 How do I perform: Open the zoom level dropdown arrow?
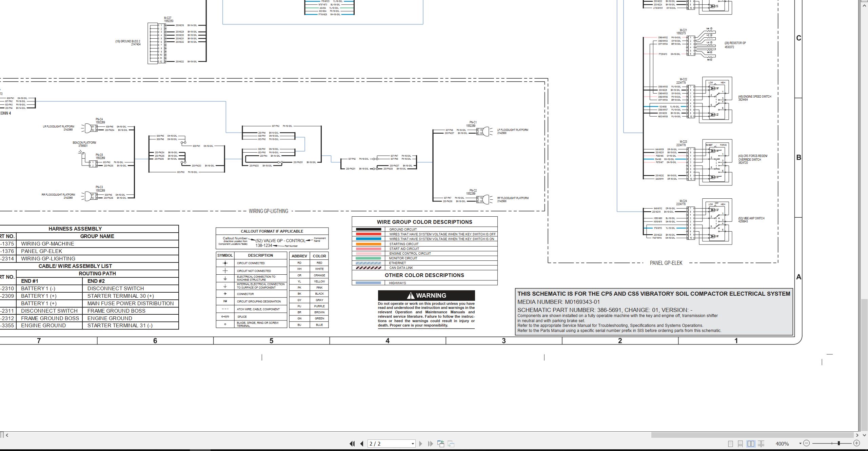click(x=800, y=443)
